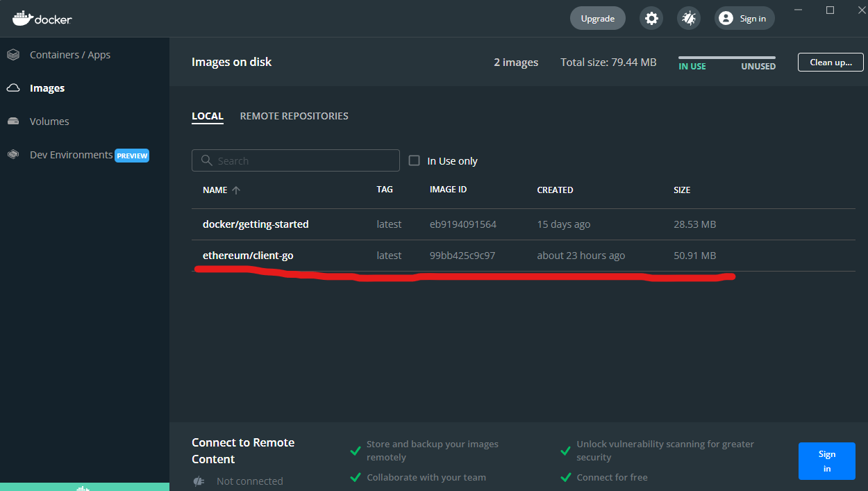The height and width of the screenshot is (491, 868).
Task: Open Troubleshoot via the bug icon
Action: point(689,19)
